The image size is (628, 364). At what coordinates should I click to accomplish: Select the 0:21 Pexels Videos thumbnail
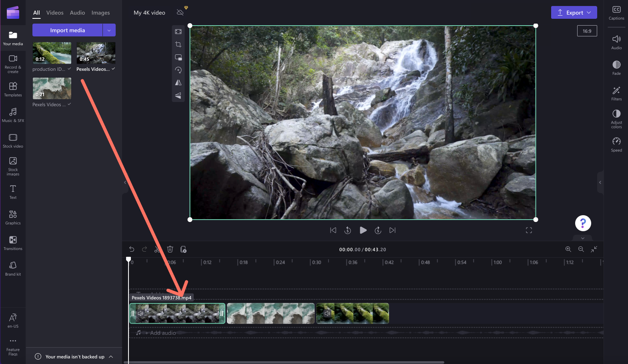click(52, 88)
